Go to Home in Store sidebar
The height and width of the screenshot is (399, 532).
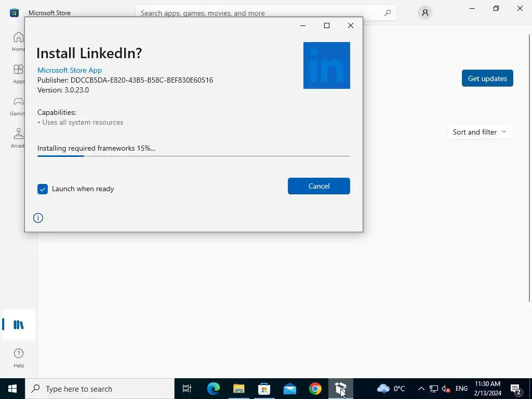coord(18,42)
